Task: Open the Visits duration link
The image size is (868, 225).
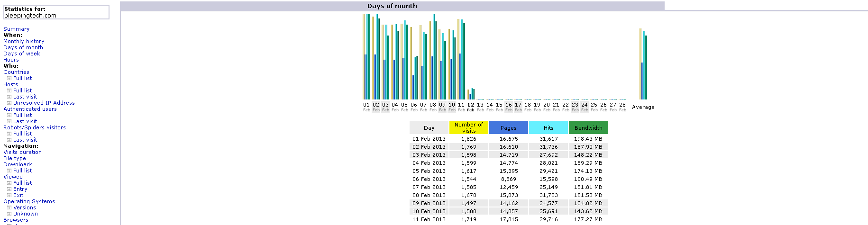Action: click(x=22, y=152)
